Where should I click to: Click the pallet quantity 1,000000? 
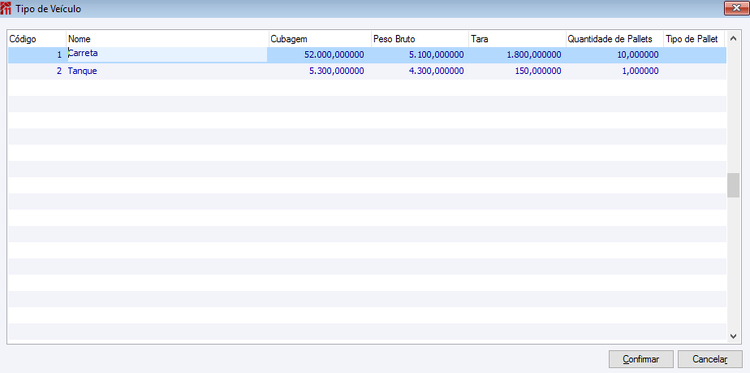tap(640, 71)
